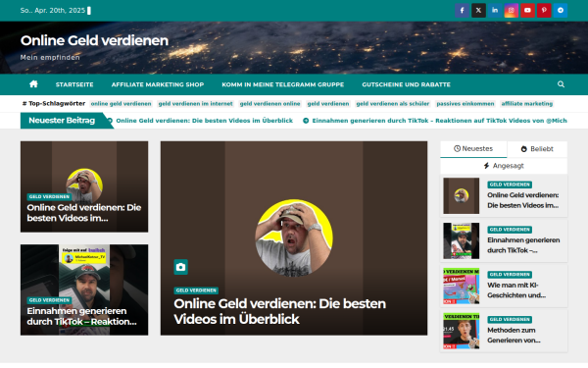Click the camera icon on featured post

180,267
